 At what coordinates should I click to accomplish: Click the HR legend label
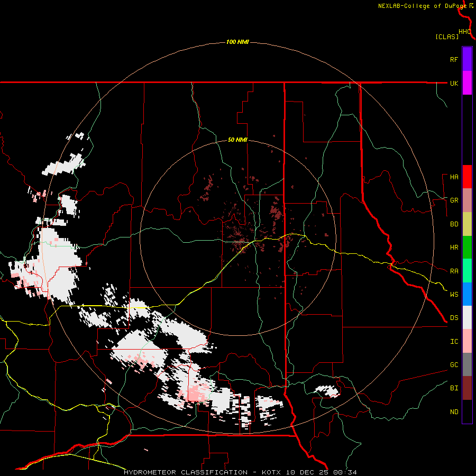454,248
